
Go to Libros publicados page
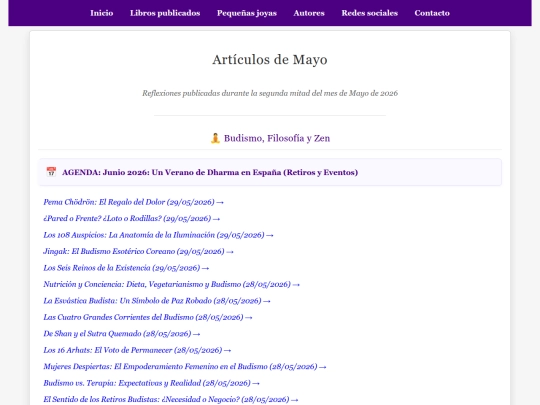coord(165,13)
